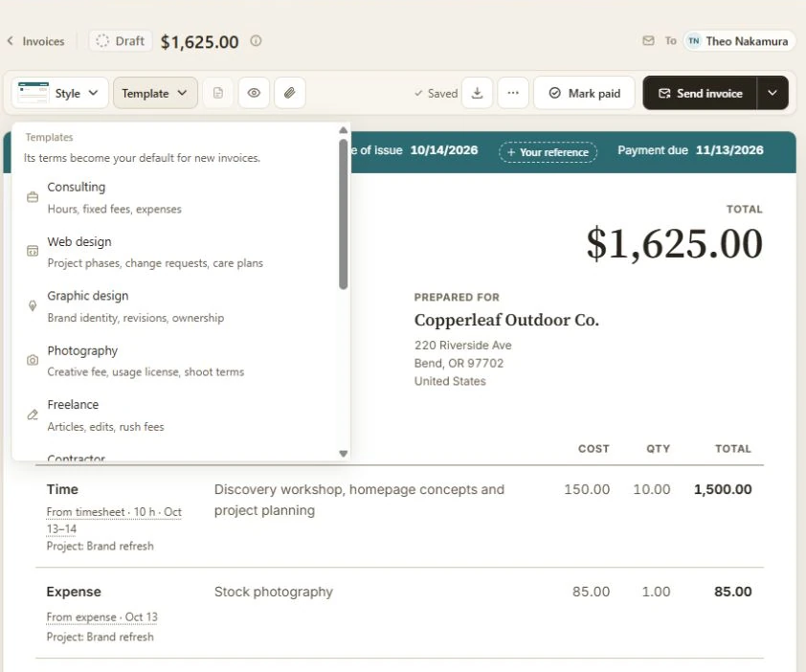Viewport: 806px width, 672px height.
Task: Select the Graphic design template
Action: (x=175, y=306)
